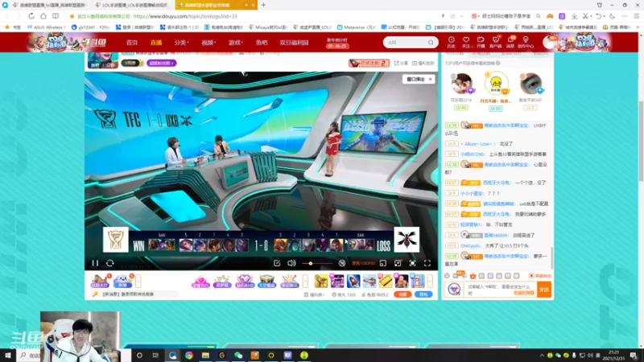Select the airplane gift icon
Viewport: 644px width, 362px height.
pyautogui.click(x=369, y=281)
